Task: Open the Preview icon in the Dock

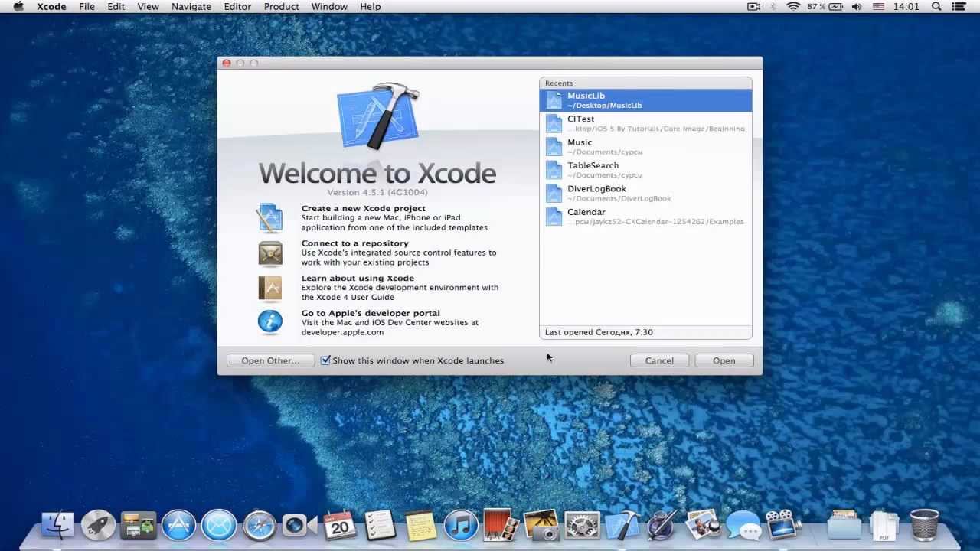Action: 703,525
